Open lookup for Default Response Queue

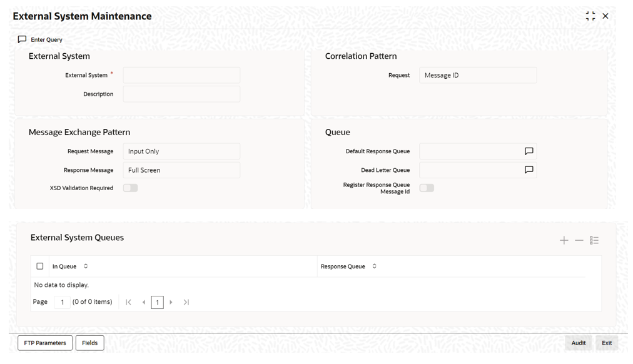(529, 151)
